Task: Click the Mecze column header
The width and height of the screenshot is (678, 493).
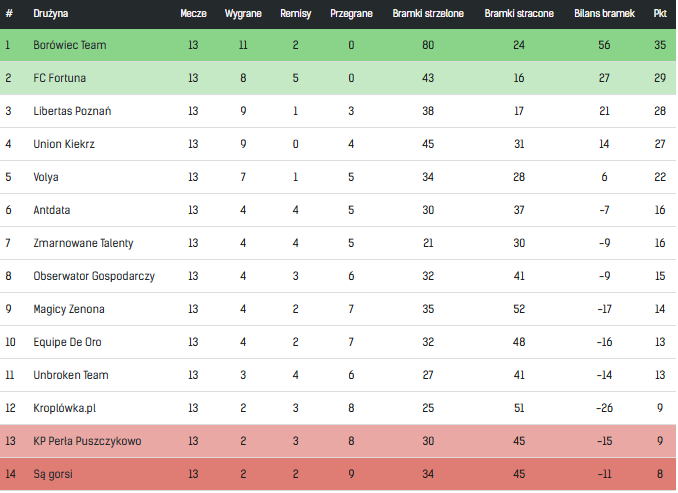Action: pos(193,14)
